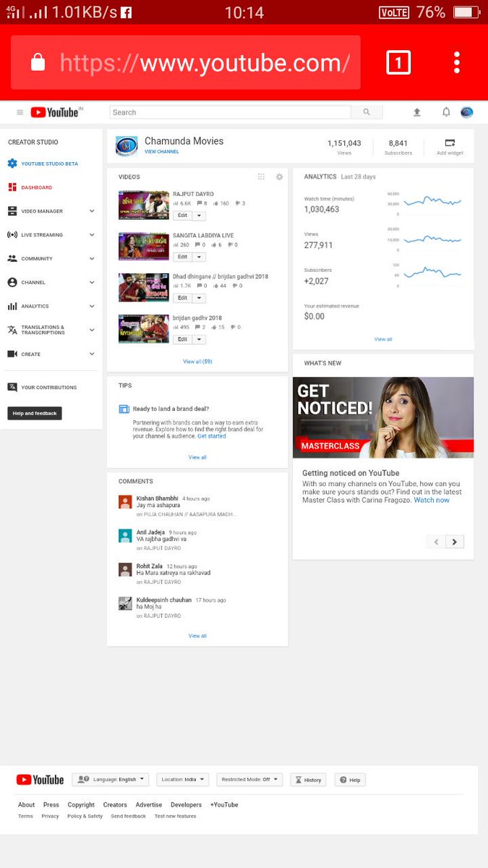Open Restricted Mode Off dropdown
This screenshot has height=868, width=488.
249,780
